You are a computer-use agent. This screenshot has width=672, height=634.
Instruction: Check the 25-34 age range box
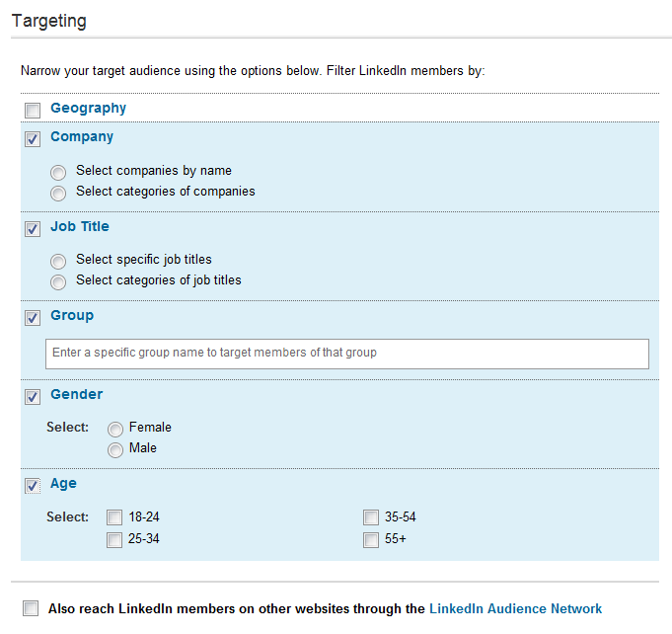(x=114, y=539)
